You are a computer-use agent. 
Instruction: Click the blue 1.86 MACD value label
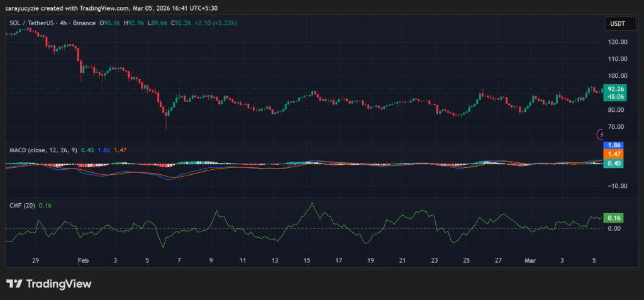(615, 145)
